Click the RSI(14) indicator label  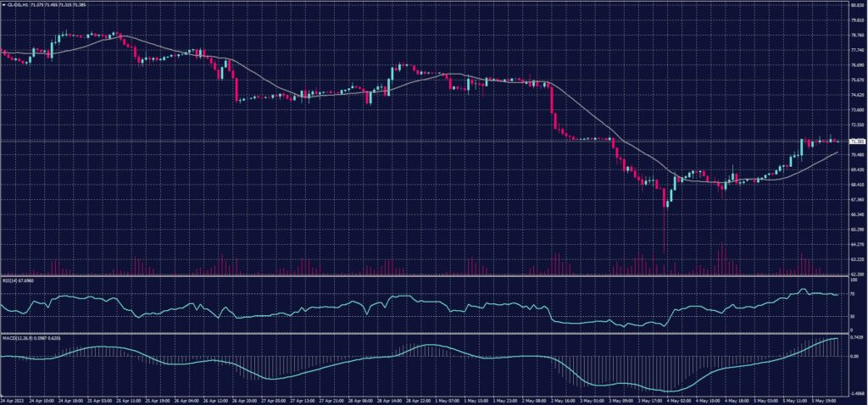pos(12,281)
